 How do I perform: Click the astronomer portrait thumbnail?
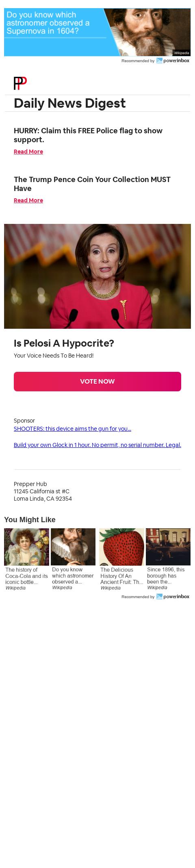pos(73,547)
